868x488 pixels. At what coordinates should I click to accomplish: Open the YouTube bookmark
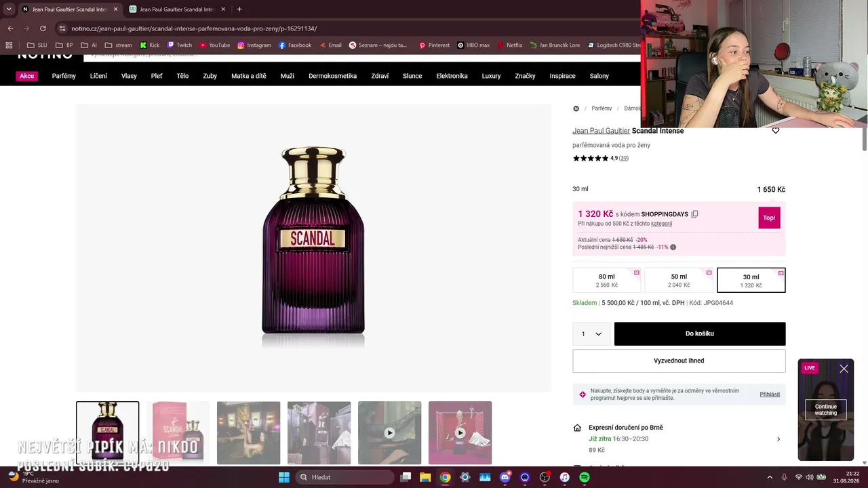click(x=214, y=45)
